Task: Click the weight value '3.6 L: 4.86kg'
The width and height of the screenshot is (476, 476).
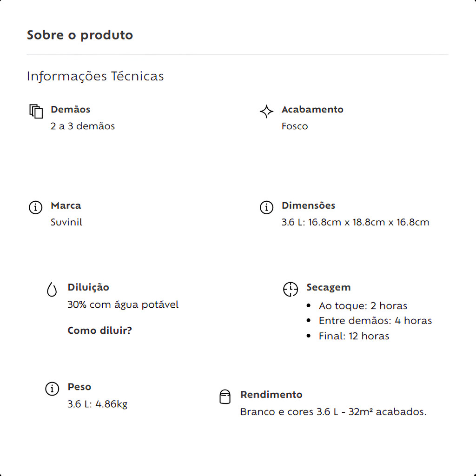Action: 97,404
